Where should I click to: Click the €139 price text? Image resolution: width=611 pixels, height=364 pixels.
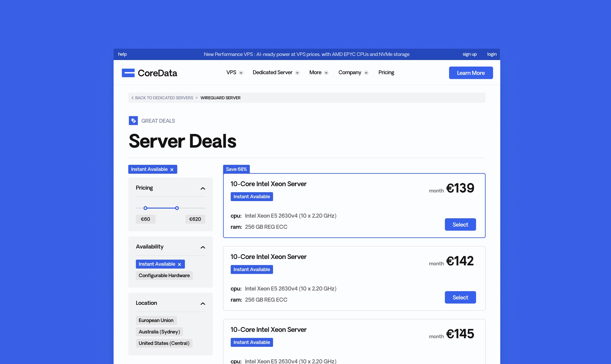pos(460,188)
